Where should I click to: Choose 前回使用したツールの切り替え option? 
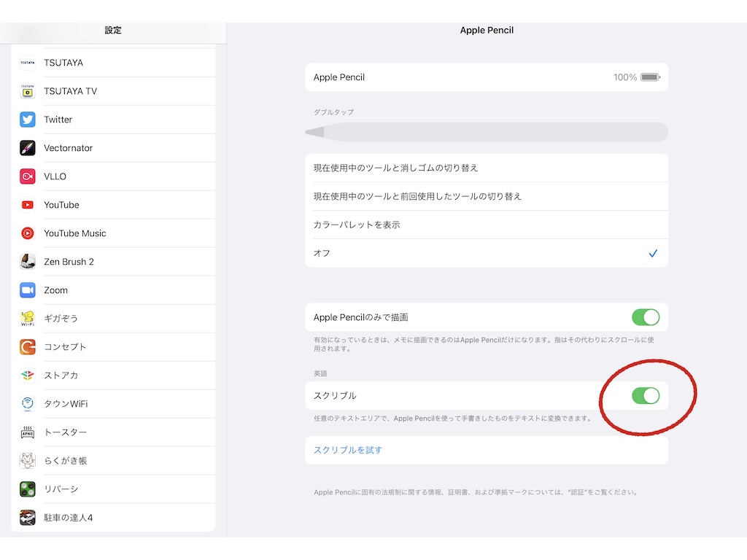[486, 196]
